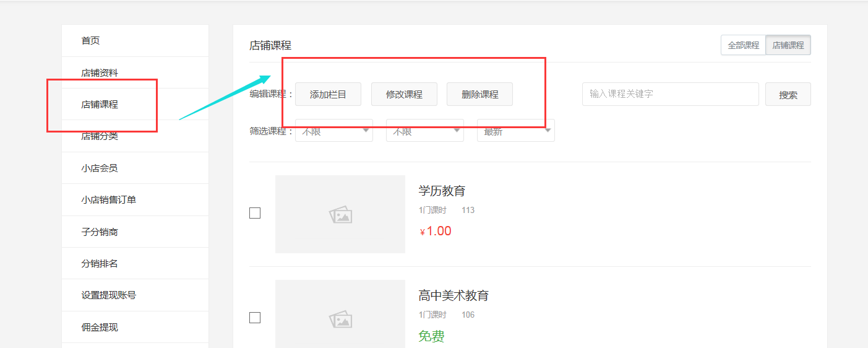Viewport: 868px width, 348px height.
Task: Click the ¥1.00 price text
Action: 436,231
